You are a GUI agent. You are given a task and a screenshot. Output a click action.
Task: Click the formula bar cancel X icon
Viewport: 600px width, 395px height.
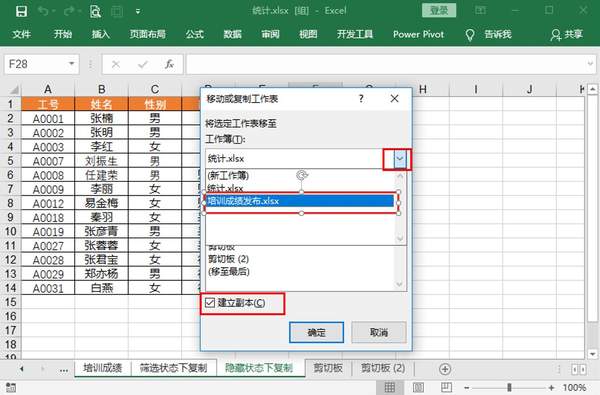pos(116,64)
